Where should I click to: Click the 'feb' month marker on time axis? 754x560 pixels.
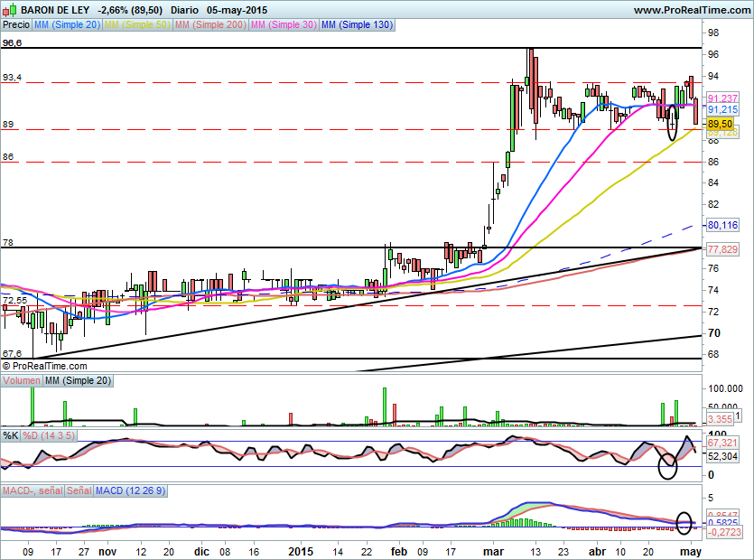click(x=399, y=551)
